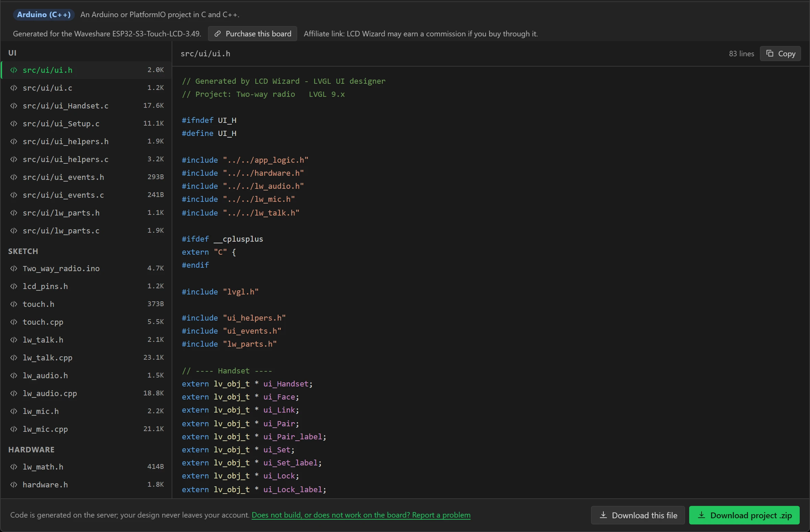The image size is (810, 532).
Task: Click the #include "lvgl.h" line
Action: tap(220, 292)
